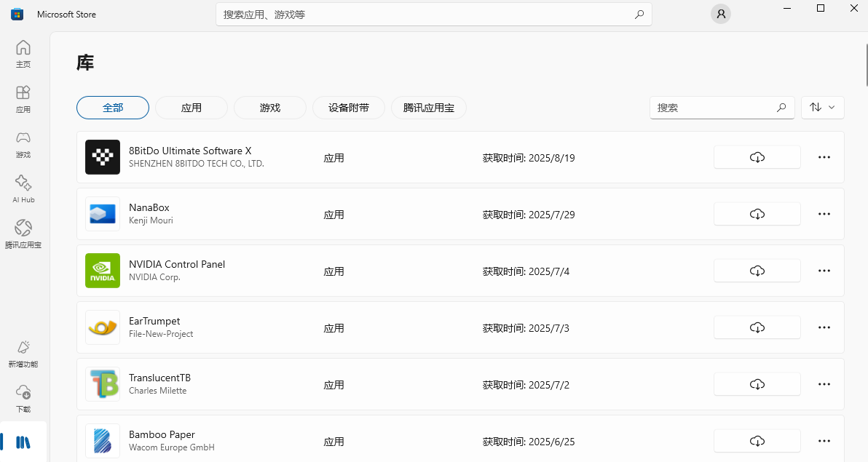This screenshot has width=868, height=462.
Task: Open 腾讯应用宝 in the left sidebar
Action: pos(23,234)
